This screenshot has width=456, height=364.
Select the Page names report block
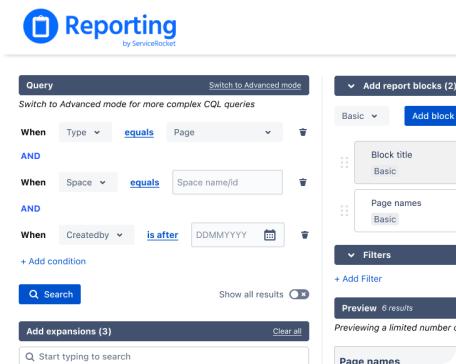tap(405, 211)
